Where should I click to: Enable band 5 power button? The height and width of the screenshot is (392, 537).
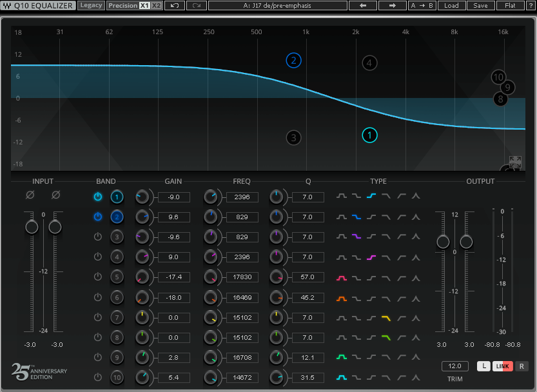pyautogui.click(x=98, y=277)
